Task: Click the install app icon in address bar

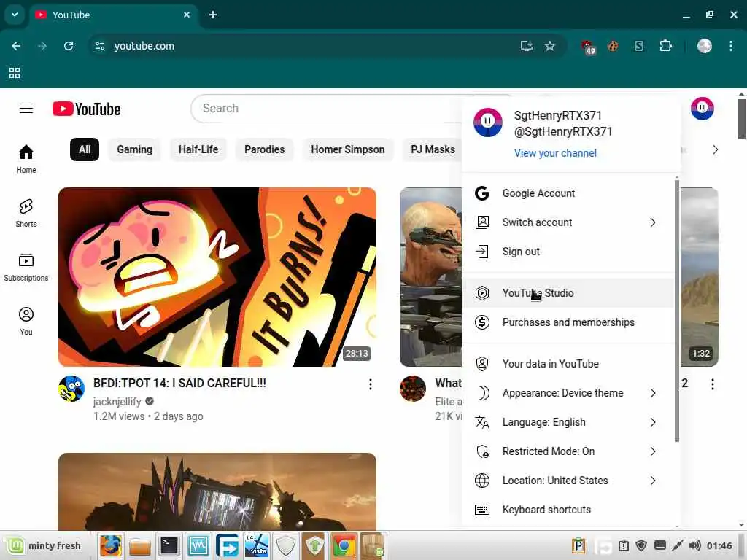Action: coord(527,46)
